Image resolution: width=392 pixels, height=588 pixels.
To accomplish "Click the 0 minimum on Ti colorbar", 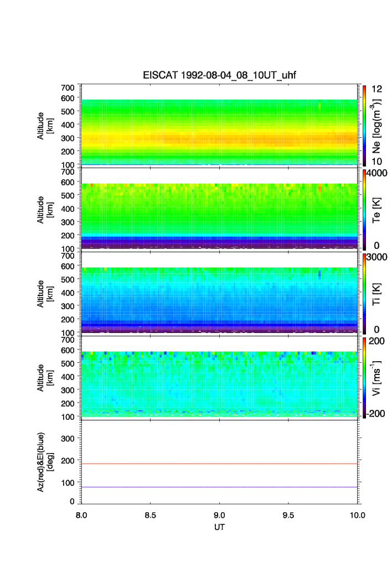I will [376, 330].
